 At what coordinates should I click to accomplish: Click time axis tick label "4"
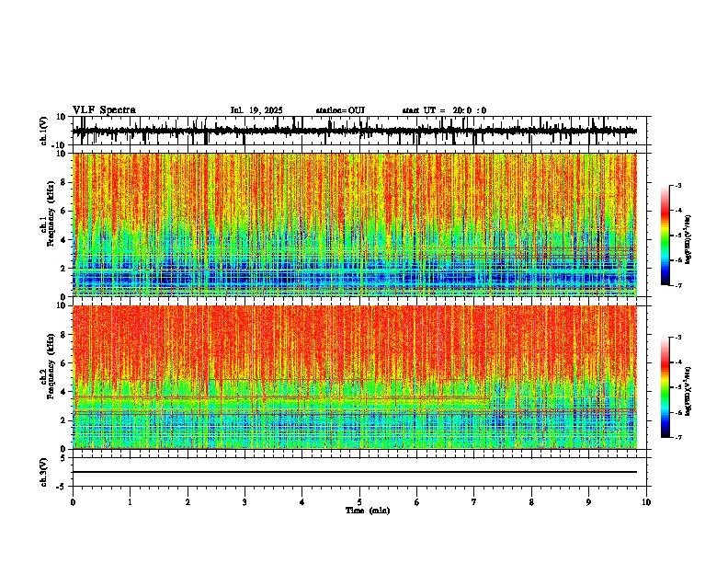[302, 502]
